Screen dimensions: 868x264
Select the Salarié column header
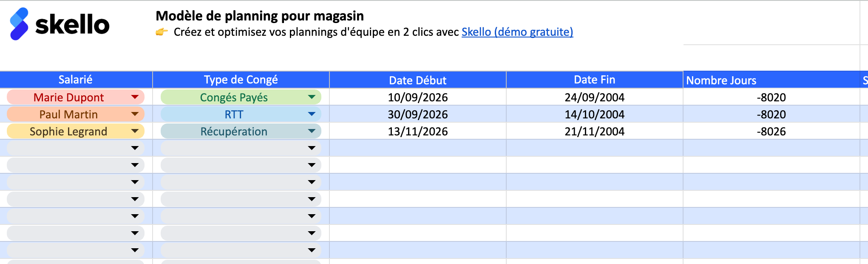click(x=76, y=79)
